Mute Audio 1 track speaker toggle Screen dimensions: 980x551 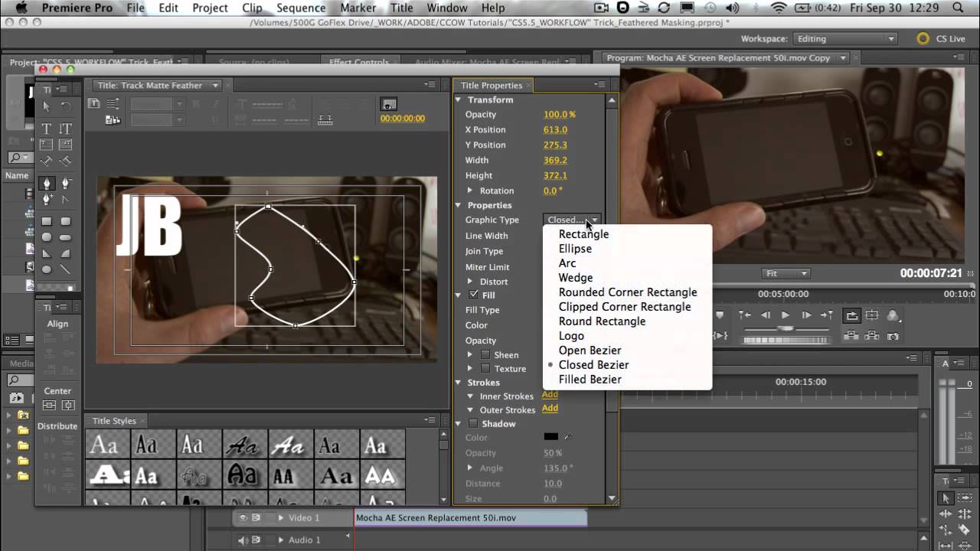(x=243, y=540)
